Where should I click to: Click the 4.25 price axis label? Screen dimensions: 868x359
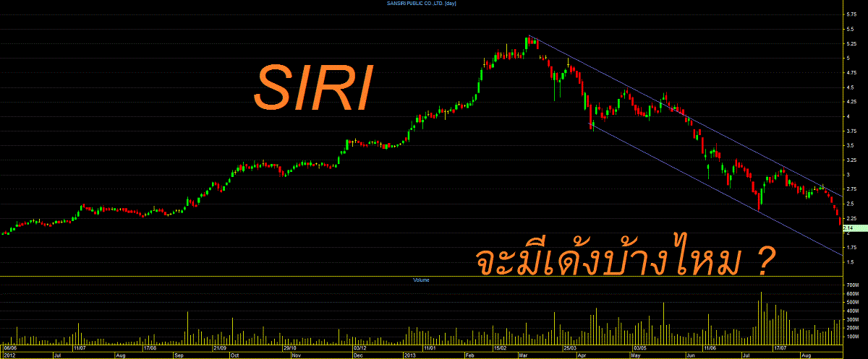(x=851, y=102)
